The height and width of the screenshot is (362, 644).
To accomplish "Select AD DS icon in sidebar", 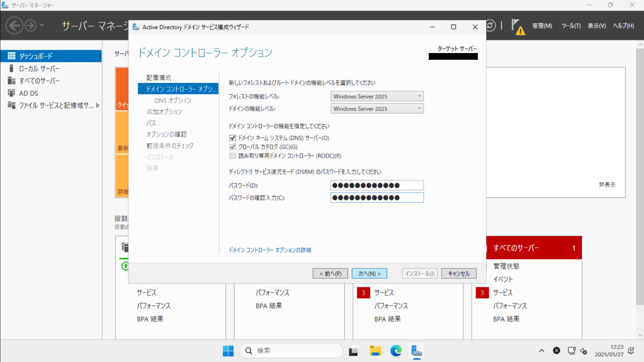I will tap(11, 93).
